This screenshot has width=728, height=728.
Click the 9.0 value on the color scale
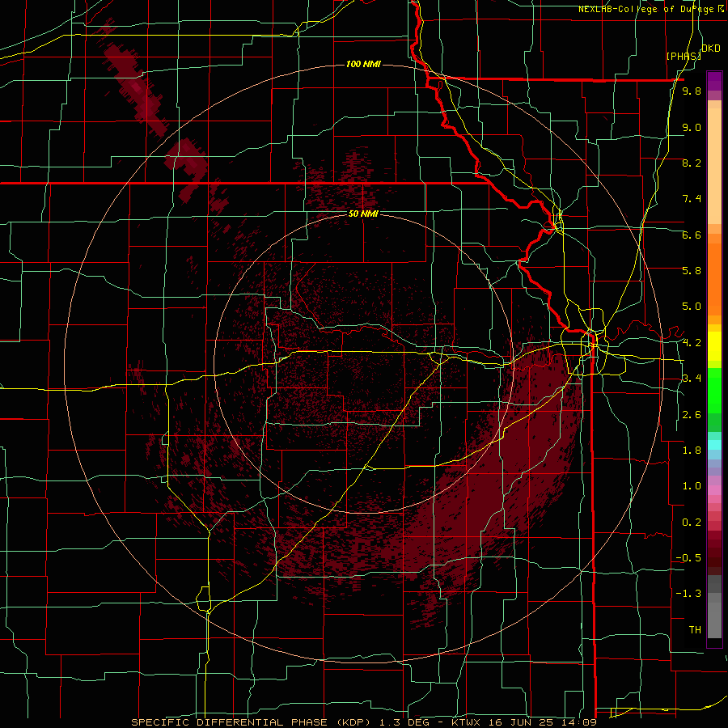692,127
